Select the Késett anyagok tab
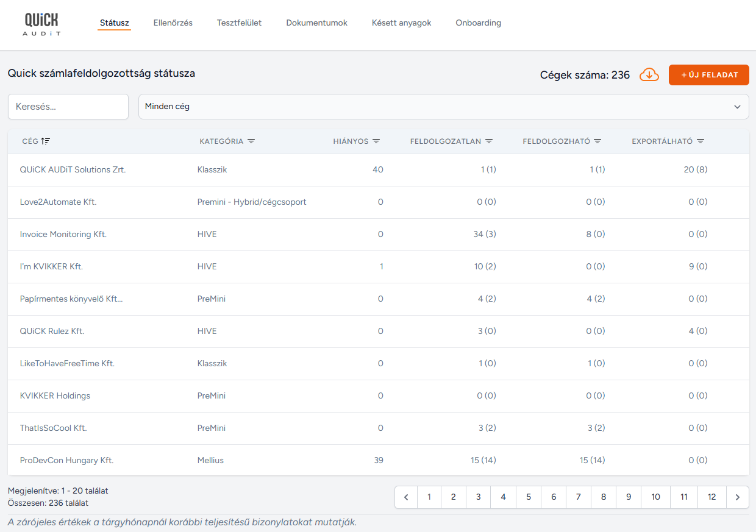The height and width of the screenshot is (532, 756). [401, 23]
